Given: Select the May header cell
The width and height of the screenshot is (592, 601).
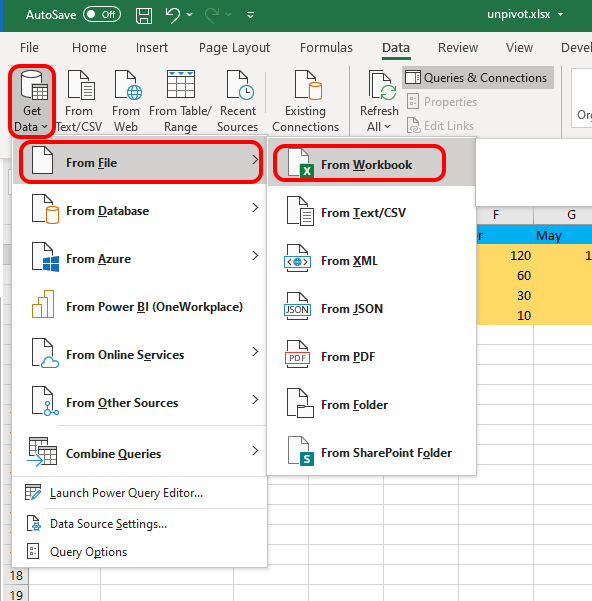Looking at the screenshot, I should [x=563, y=235].
